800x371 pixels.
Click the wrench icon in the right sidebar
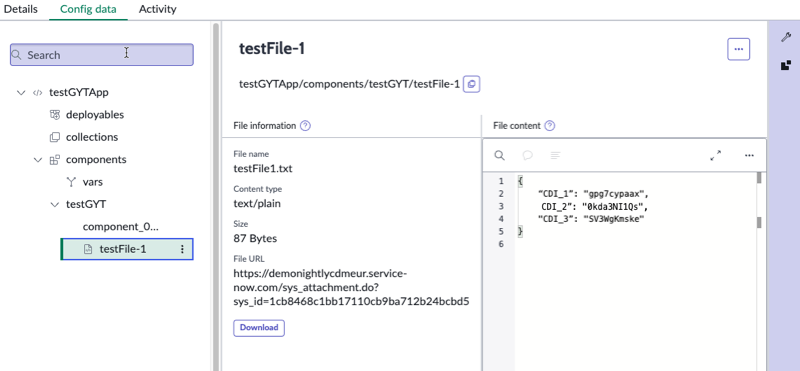coord(786,37)
